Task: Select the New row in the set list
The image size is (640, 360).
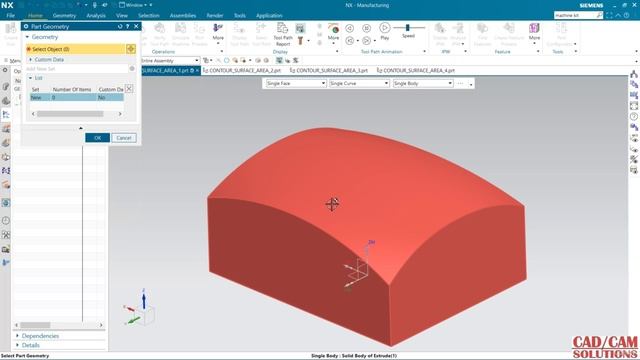Action: (76, 97)
